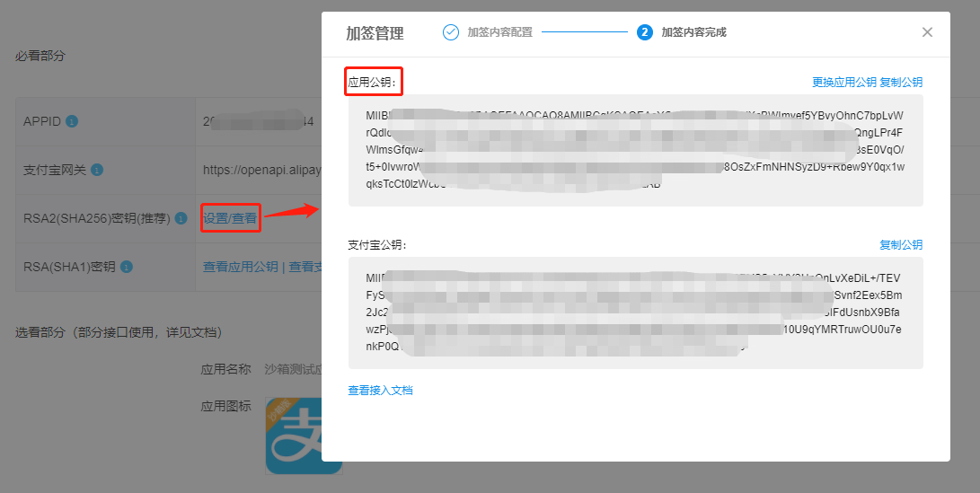Click the 应用公钥： label
980x493 pixels.
[x=373, y=82]
